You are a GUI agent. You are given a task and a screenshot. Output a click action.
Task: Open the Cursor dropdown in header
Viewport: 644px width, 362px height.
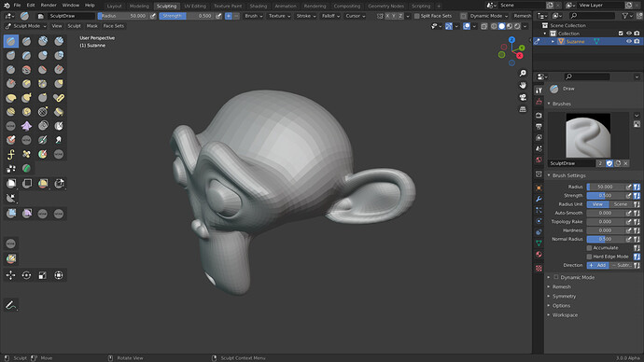[356, 16]
